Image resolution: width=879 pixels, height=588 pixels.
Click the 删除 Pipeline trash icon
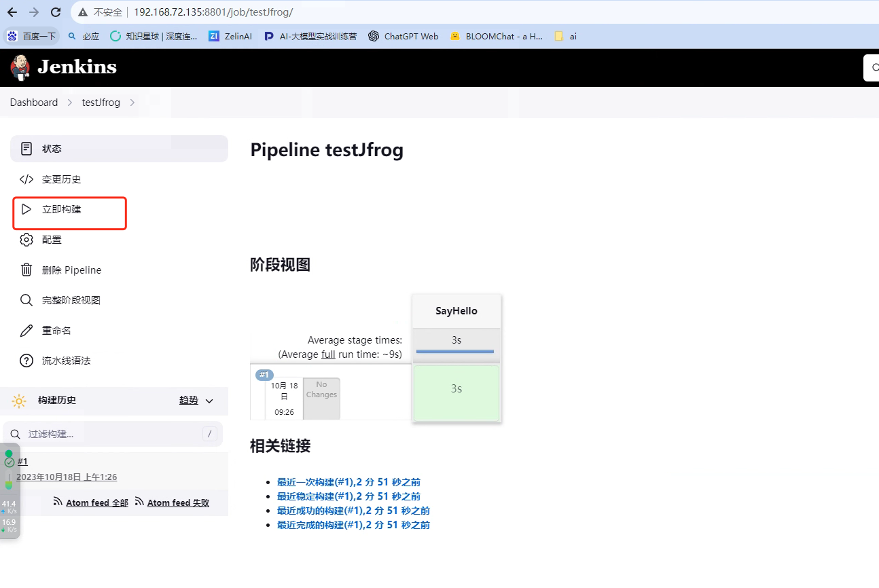(26, 270)
